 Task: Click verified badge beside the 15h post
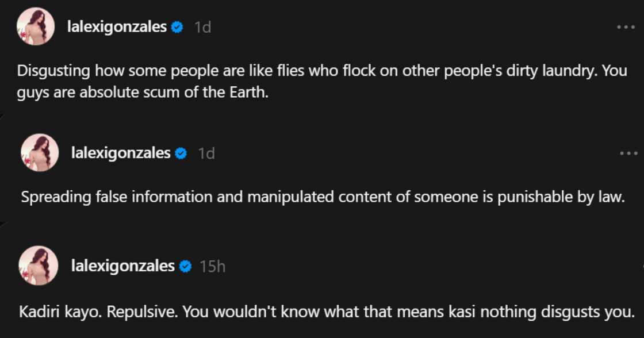pyautogui.click(x=185, y=266)
